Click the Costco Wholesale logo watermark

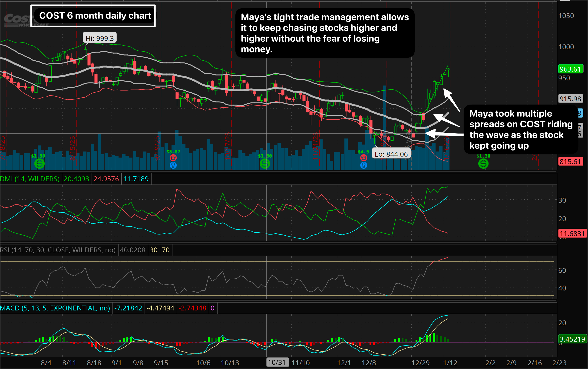[x=17, y=20]
